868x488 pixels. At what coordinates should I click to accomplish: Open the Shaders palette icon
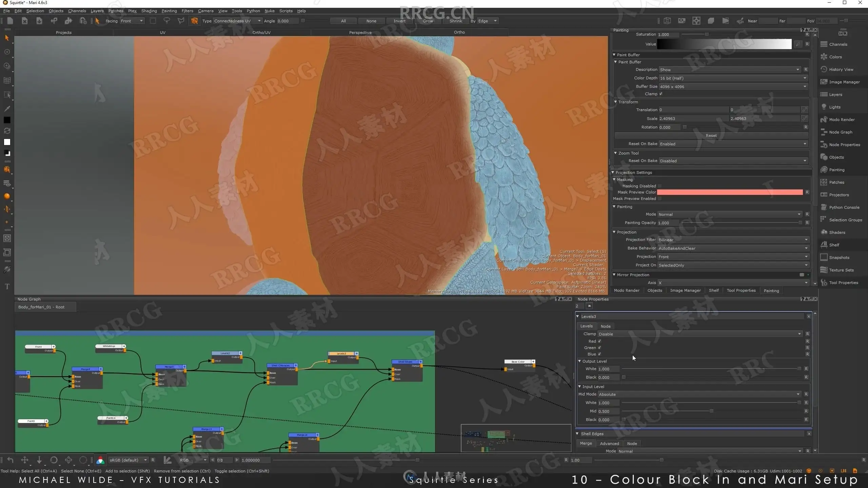824,232
